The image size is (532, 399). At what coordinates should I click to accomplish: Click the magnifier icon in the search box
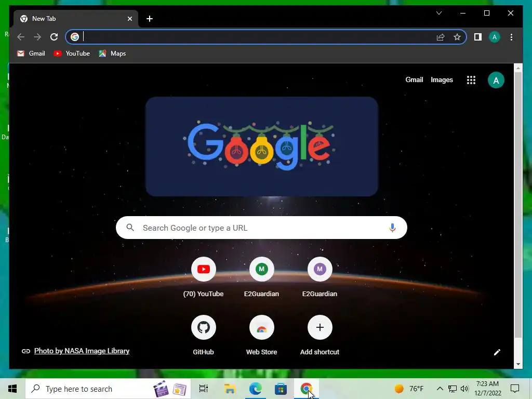130,228
